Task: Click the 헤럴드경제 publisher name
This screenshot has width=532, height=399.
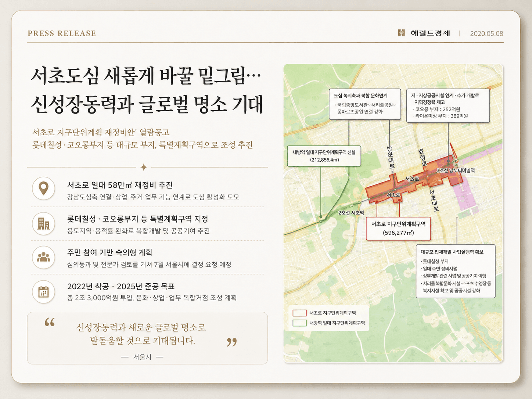Action: [430, 33]
